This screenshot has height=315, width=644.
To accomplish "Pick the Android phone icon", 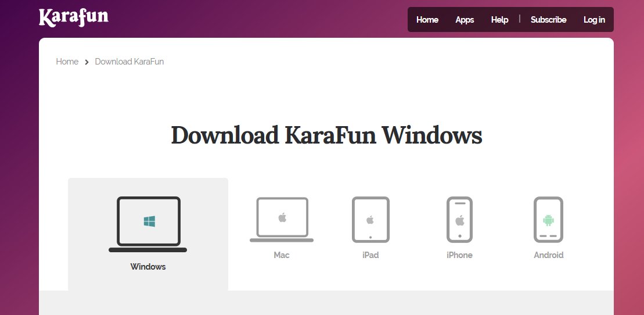I will [x=548, y=220].
